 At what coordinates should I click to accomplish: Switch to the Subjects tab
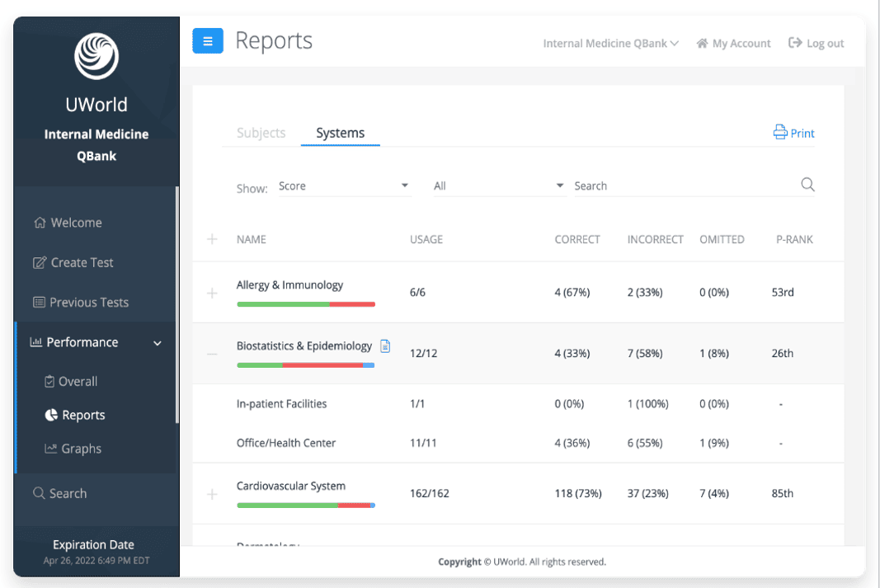(x=261, y=133)
